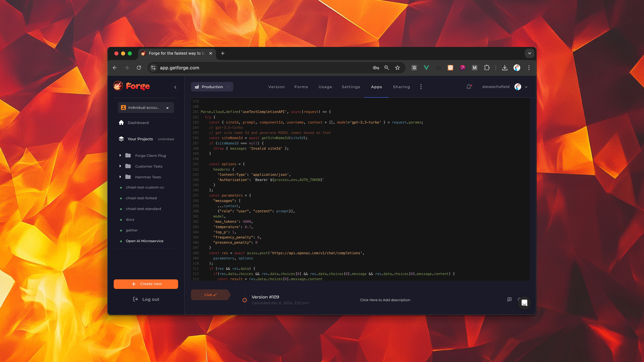Log out of Forge
This screenshot has width=644, height=362.
click(146, 299)
